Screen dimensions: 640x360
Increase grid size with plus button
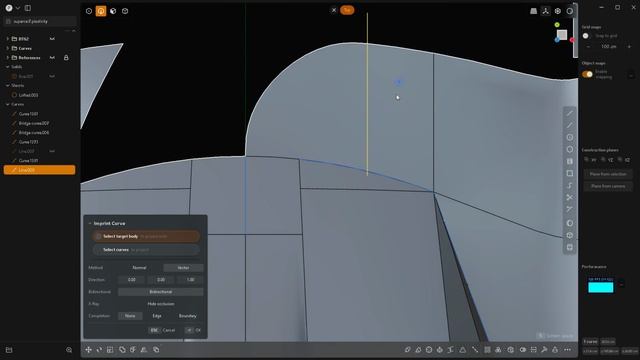coord(629,47)
